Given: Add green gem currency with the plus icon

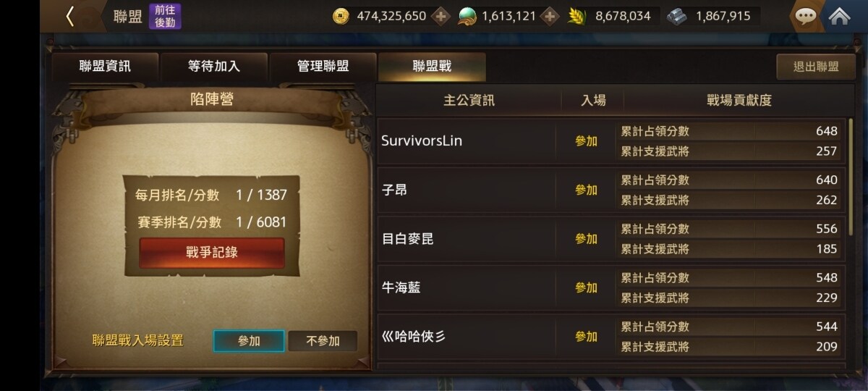Looking at the screenshot, I should click(550, 16).
